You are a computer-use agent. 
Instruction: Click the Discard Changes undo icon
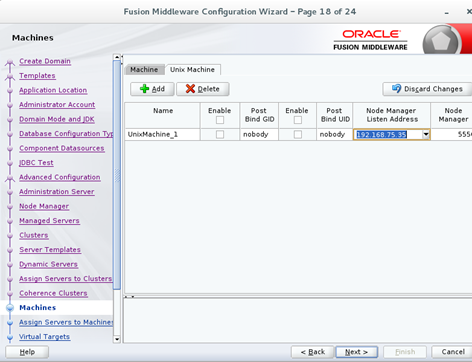coord(396,89)
